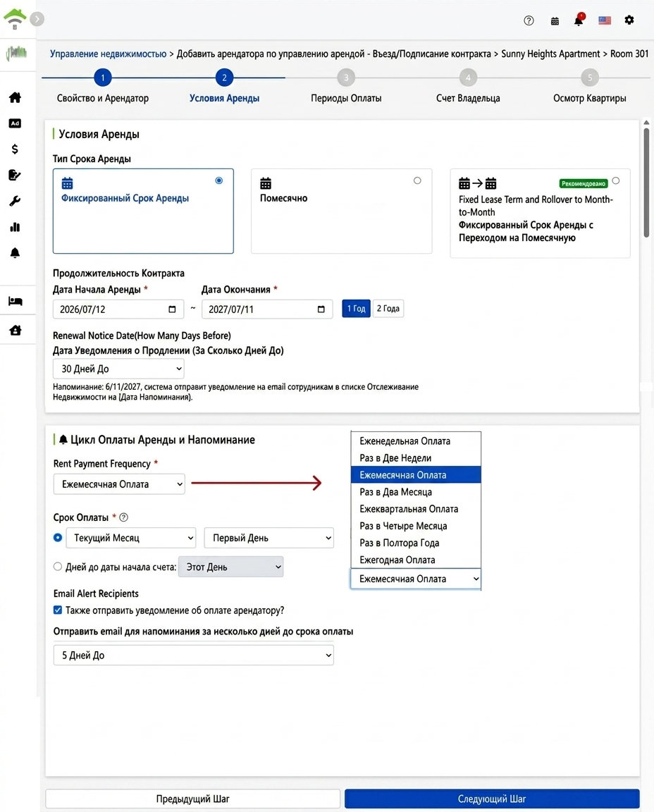Open 30 Дней До renewal notice dropdown
654x812 pixels.
tap(118, 369)
